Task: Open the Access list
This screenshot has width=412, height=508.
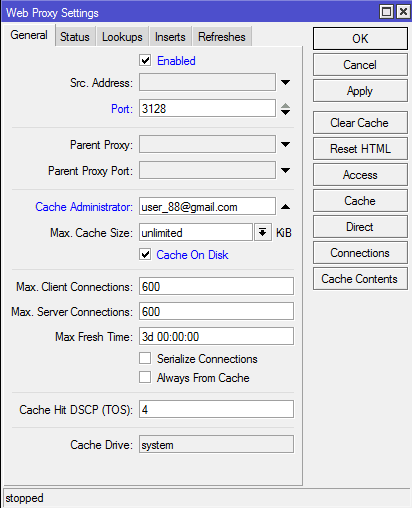Action: [x=360, y=175]
